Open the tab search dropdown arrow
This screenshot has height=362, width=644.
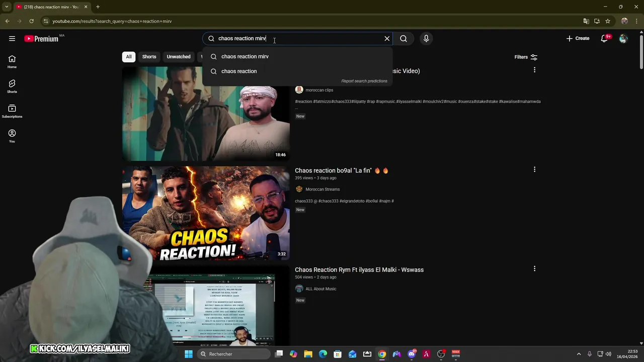pos(7,7)
